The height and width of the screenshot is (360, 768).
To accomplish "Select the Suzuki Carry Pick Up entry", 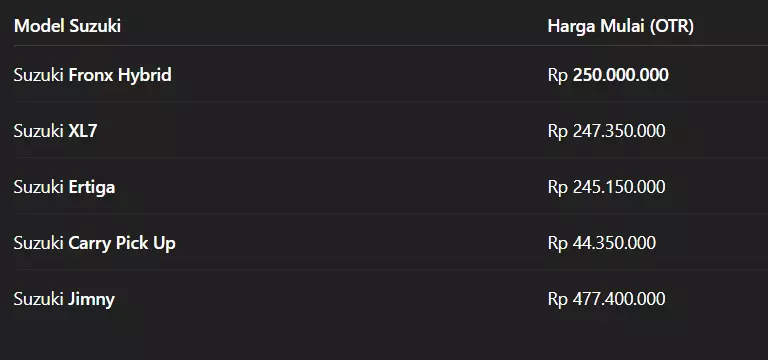I will 95,243.
